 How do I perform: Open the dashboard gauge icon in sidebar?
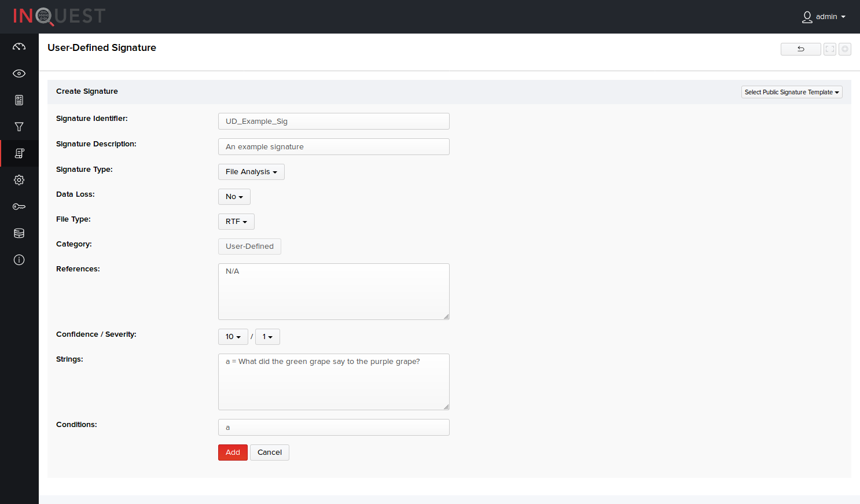pos(19,47)
